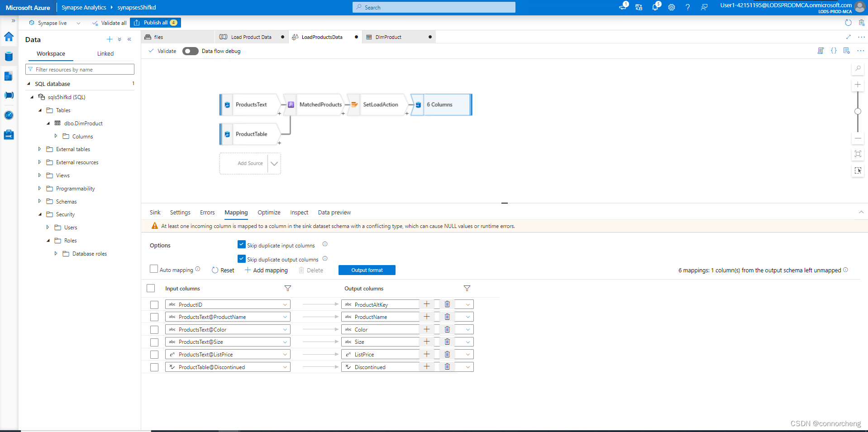The width and height of the screenshot is (868, 432).
Task: Open the Optimize tab
Action: (x=269, y=212)
